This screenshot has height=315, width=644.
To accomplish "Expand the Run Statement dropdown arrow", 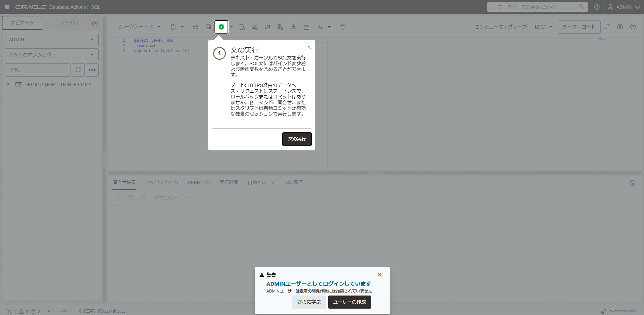I will pyautogui.click(x=232, y=27).
